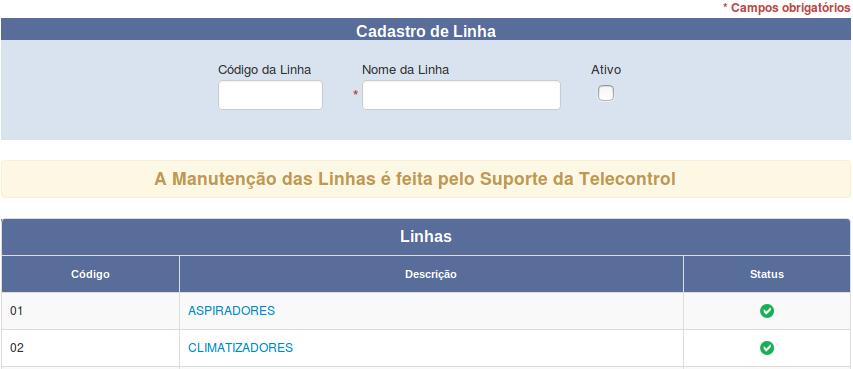Image resolution: width=853 pixels, height=369 pixels.
Task: Click the green status icon for CLIMATIZADORES
Action: click(x=767, y=347)
